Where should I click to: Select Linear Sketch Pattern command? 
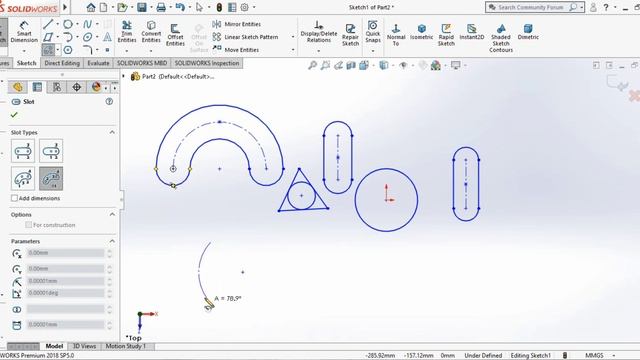[x=245, y=37]
